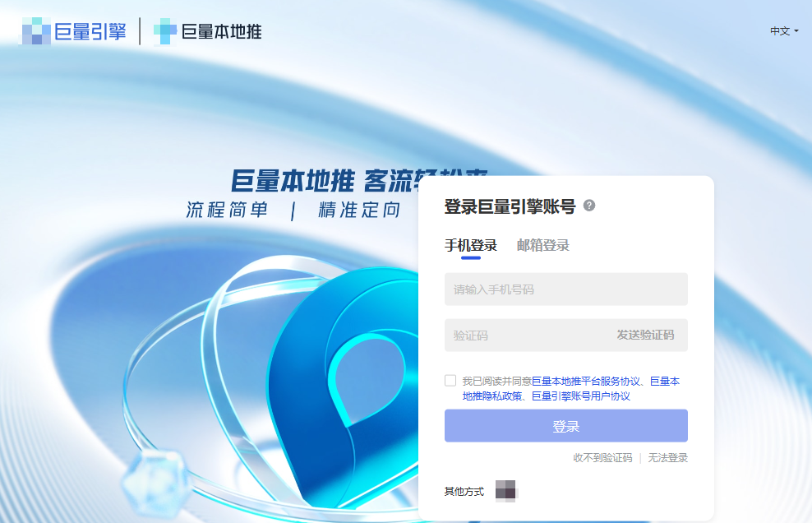The width and height of the screenshot is (812, 523).
Task: Click the 巨量引擎 logo
Action: 73,31
